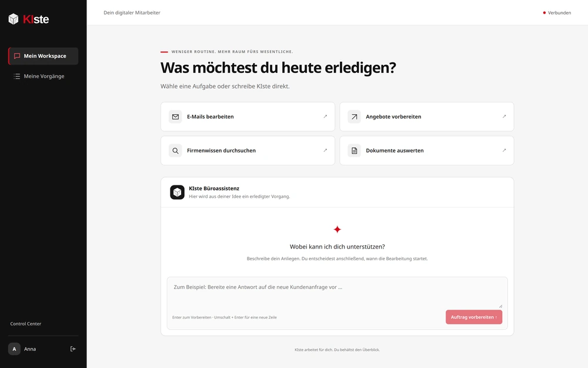Open the E-Mails bearbeiten card
Image resolution: width=588 pixels, height=368 pixels.
[x=248, y=117]
